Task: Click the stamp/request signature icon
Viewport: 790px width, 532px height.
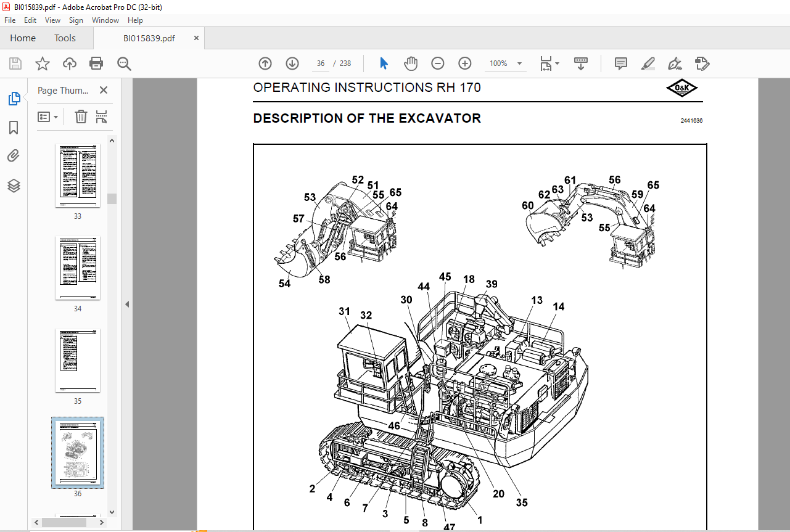Action: [702, 63]
